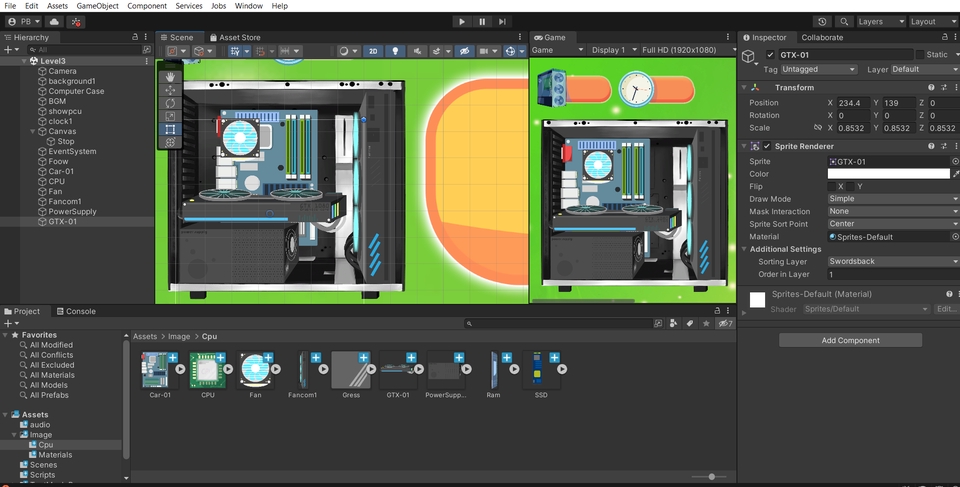Toggle Flip Y checkbox
The height and width of the screenshot is (487, 960).
(x=850, y=186)
